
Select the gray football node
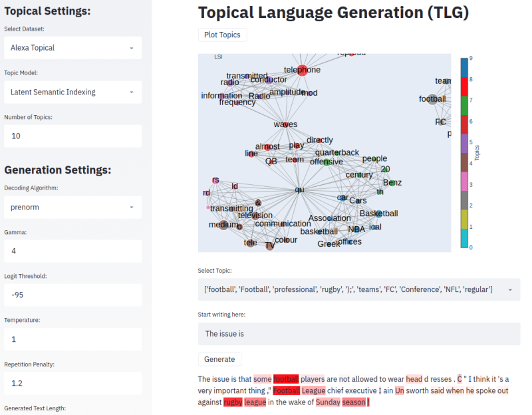point(432,99)
